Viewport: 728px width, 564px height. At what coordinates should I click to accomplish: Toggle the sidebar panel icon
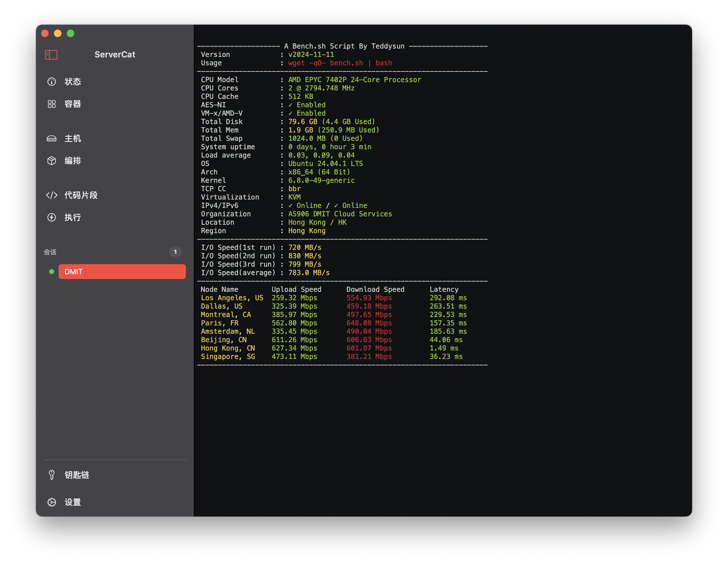(x=51, y=55)
